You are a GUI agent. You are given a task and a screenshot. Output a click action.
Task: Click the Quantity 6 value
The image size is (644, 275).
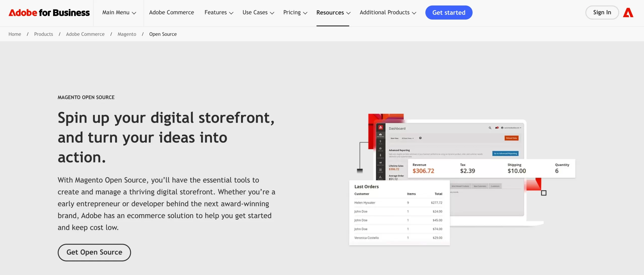coord(557,171)
